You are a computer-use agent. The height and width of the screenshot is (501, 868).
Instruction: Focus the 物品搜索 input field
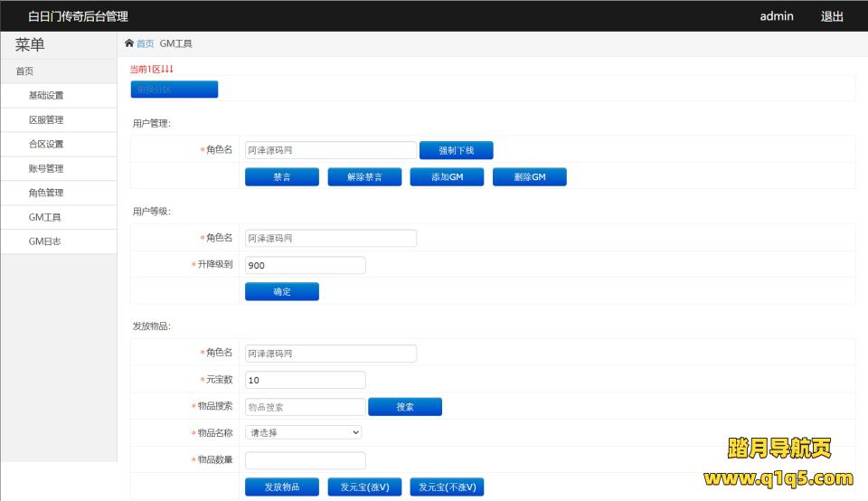(305, 407)
